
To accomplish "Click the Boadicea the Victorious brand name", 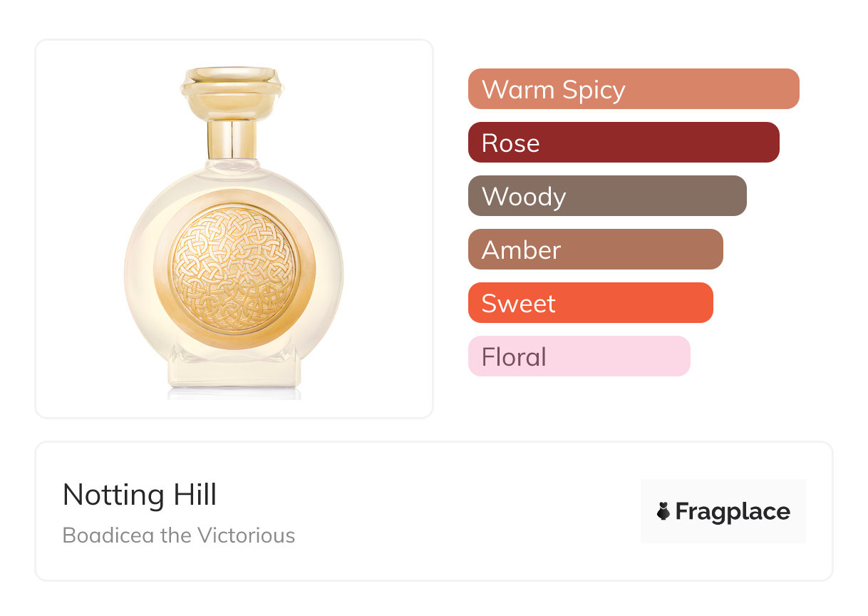I will coord(178,535).
